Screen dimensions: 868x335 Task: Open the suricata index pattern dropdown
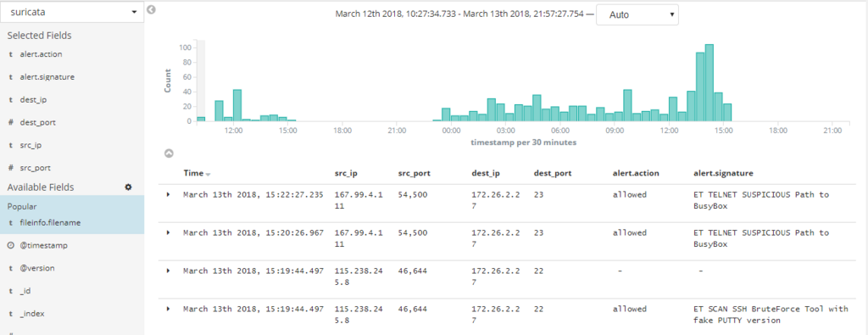tap(72, 12)
